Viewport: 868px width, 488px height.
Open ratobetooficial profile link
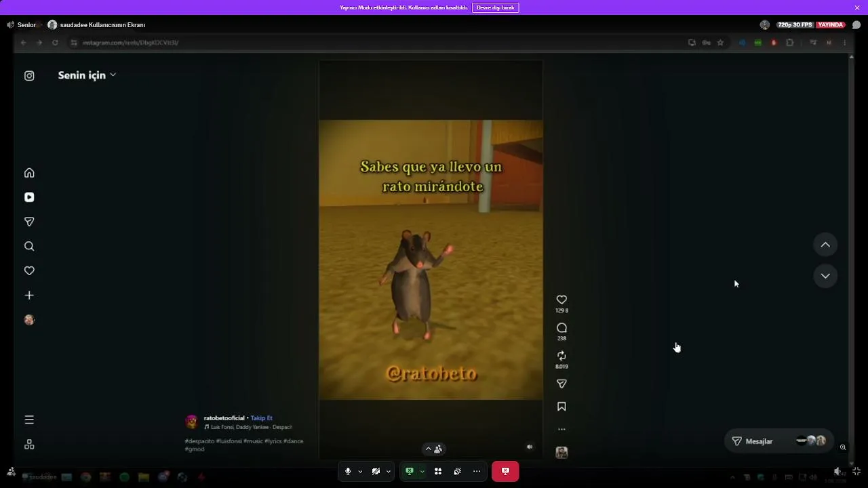click(224, 418)
